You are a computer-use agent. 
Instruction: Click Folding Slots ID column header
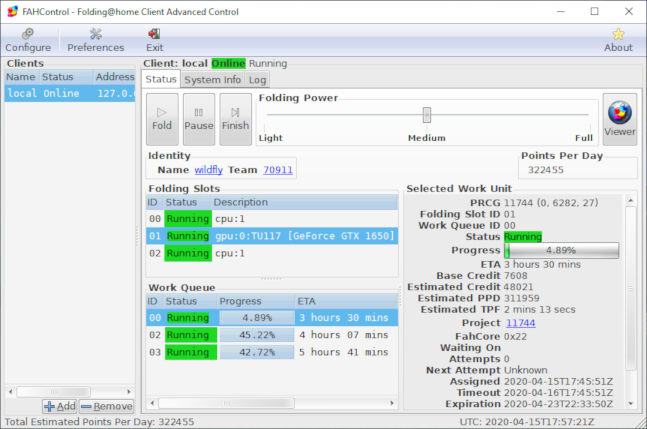155,202
